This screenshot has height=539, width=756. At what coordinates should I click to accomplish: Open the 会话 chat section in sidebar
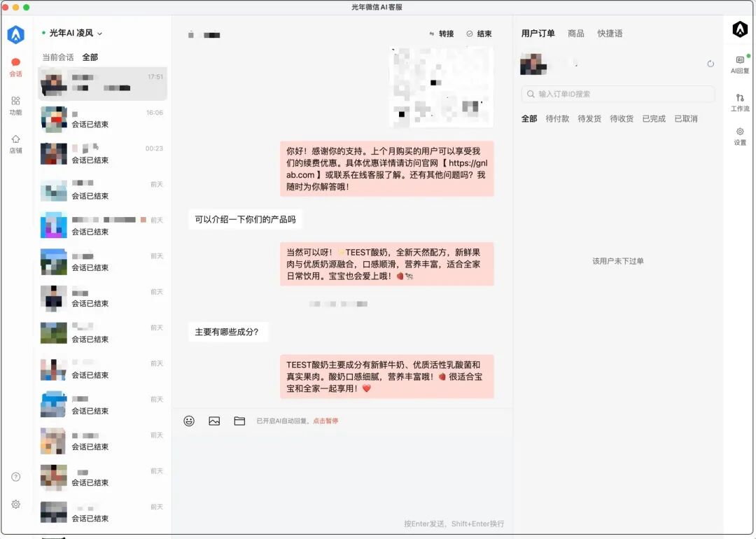(15, 67)
